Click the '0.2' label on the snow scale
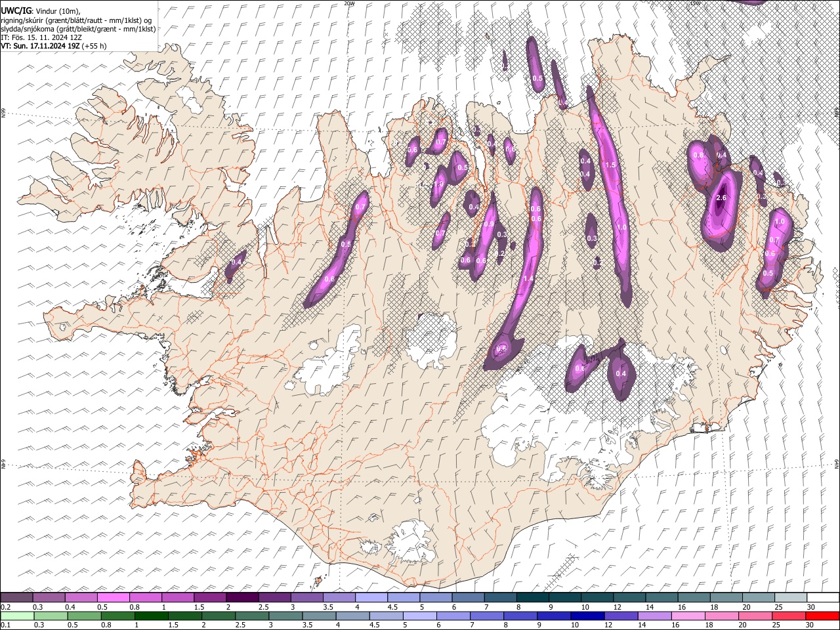Screen dimensions: 840x630 (5, 607)
